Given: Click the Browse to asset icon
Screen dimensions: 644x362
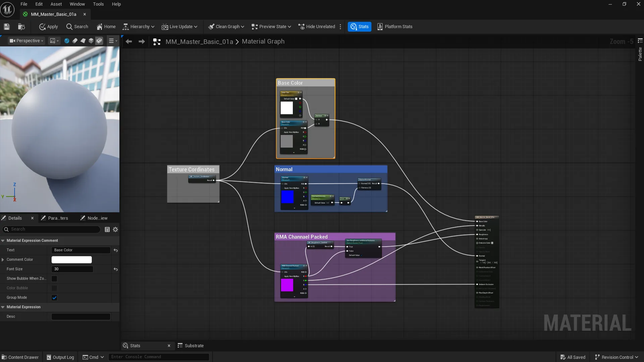Looking at the screenshot, I should tap(21, 26).
